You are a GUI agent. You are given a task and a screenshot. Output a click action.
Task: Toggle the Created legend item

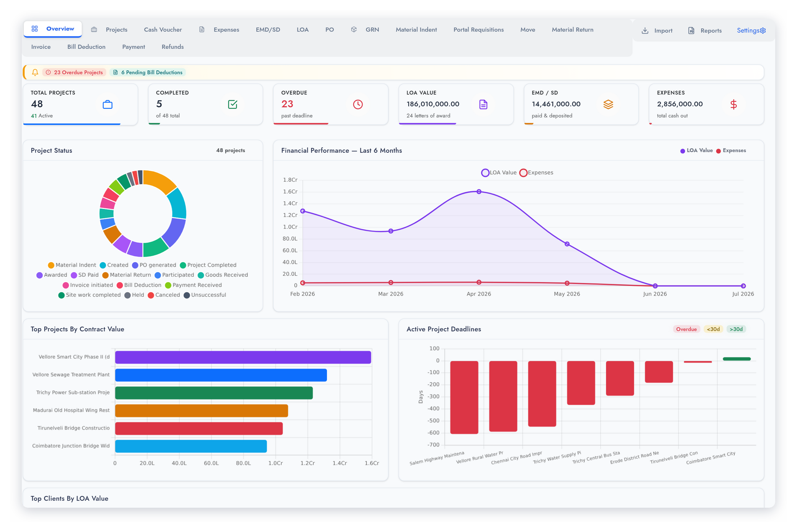coord(114,265)
